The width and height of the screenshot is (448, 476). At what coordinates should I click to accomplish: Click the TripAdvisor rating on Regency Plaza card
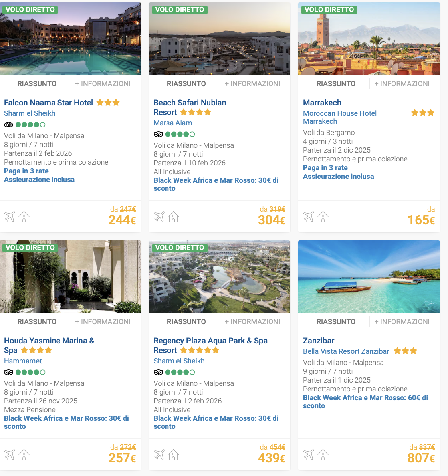(x=158, y=372)
